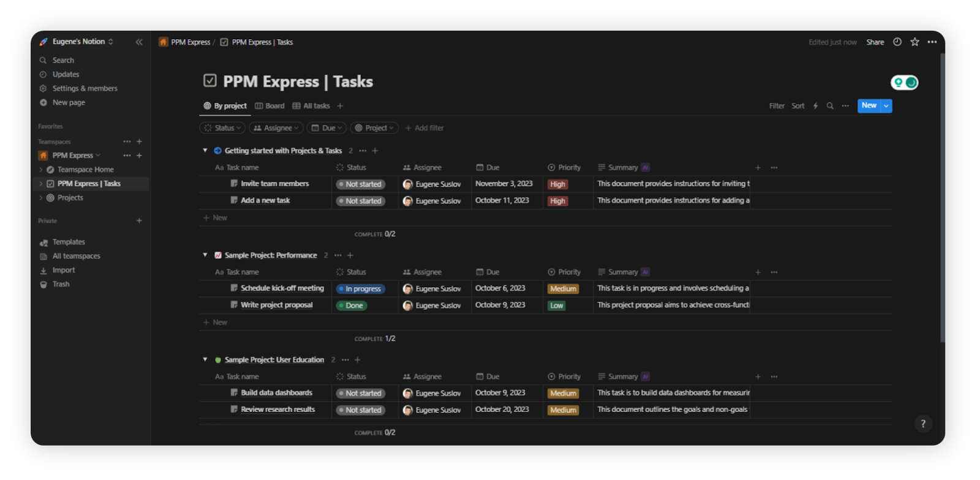Image resolution: width=980 pixels, height=480 pixels.
Task: Click Low priority tag for Write project proposal
Action: point(556,306)
